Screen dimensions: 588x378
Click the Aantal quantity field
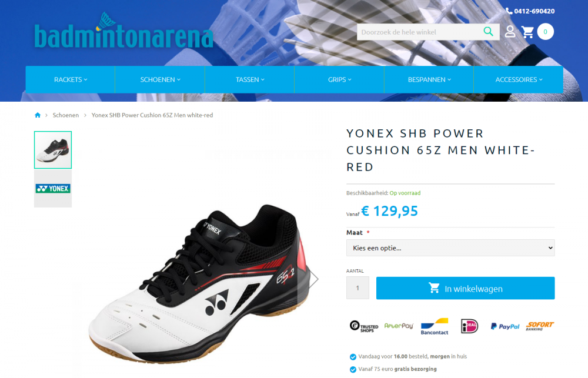pos(358,287)
